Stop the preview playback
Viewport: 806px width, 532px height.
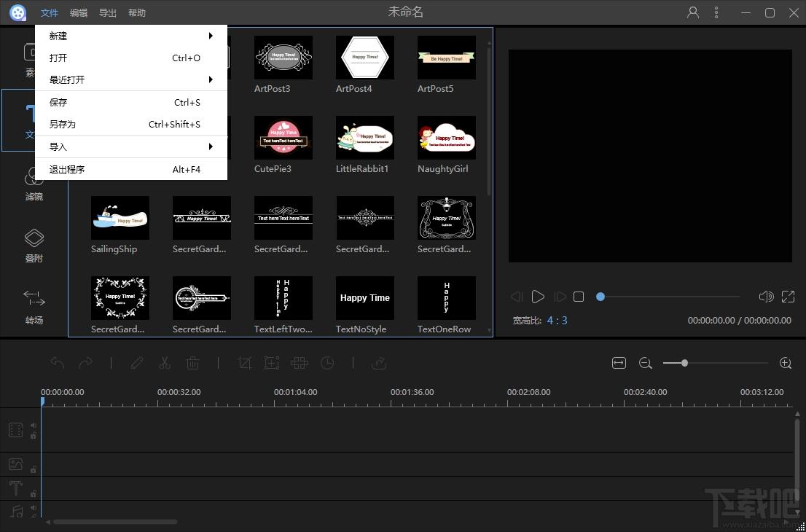579,297
